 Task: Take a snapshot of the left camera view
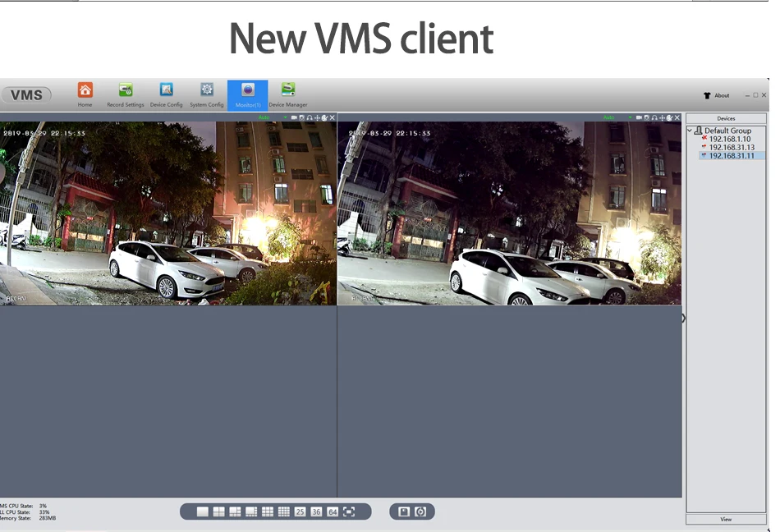tap(301, 118)
